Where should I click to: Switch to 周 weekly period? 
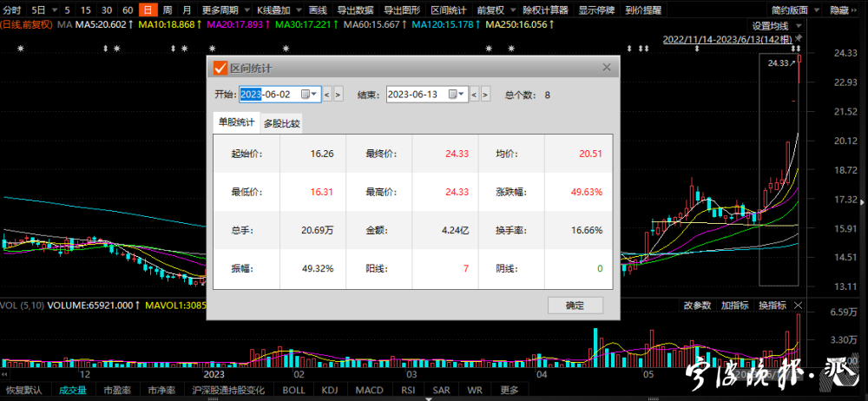[x=168, y=10]
